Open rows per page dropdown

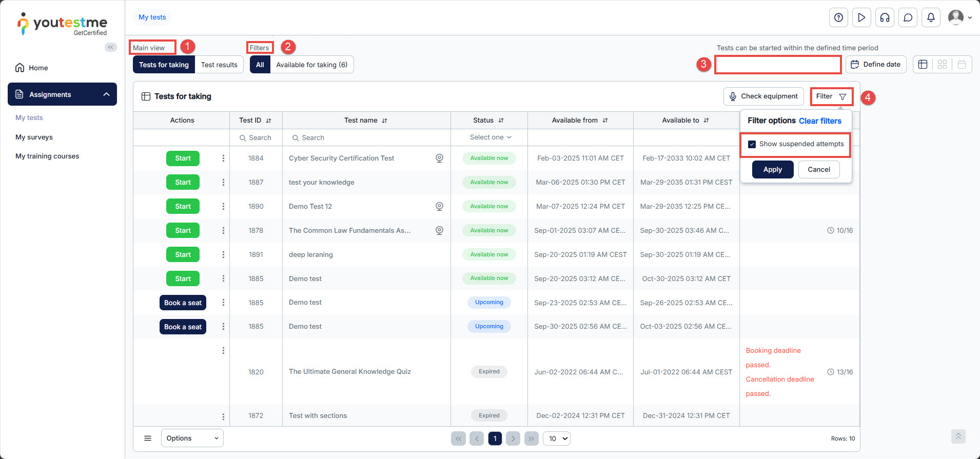point(557,438)
